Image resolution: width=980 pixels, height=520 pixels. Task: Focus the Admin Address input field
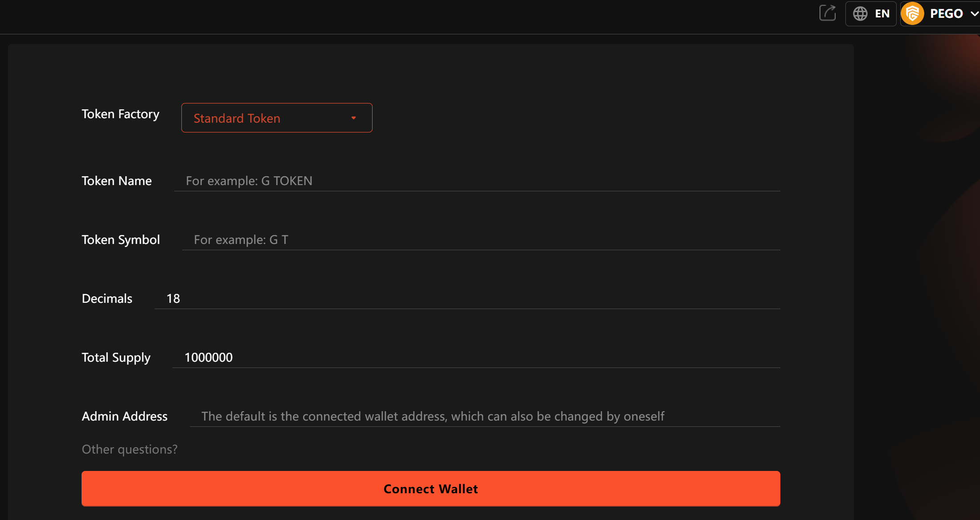click(485, 417)
